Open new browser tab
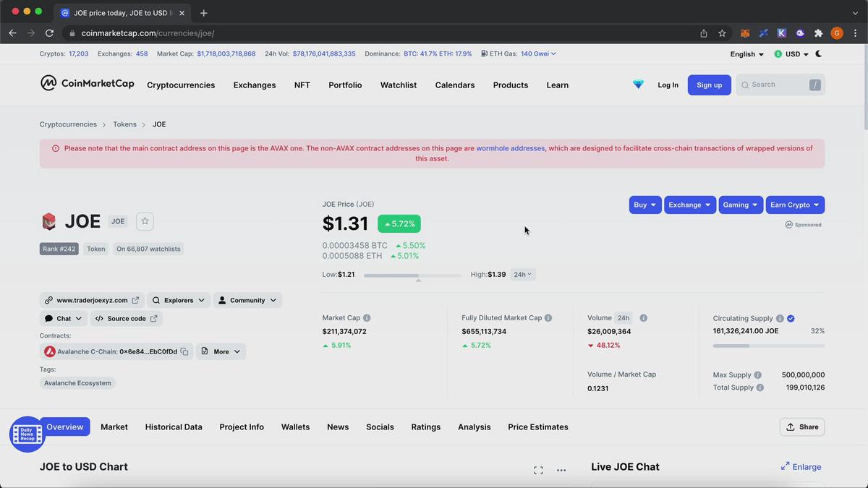This screenshot has height=488, width=868. coord(204,13)
